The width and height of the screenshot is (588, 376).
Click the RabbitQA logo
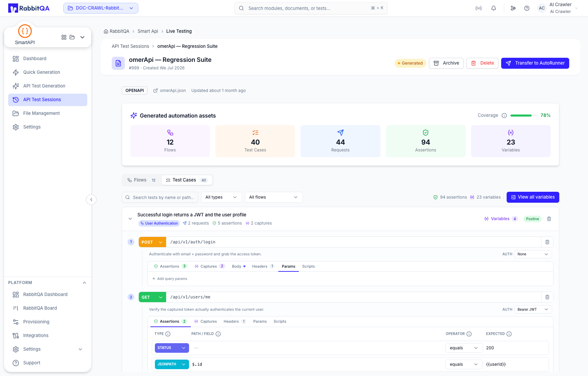[x=29, y=8]
